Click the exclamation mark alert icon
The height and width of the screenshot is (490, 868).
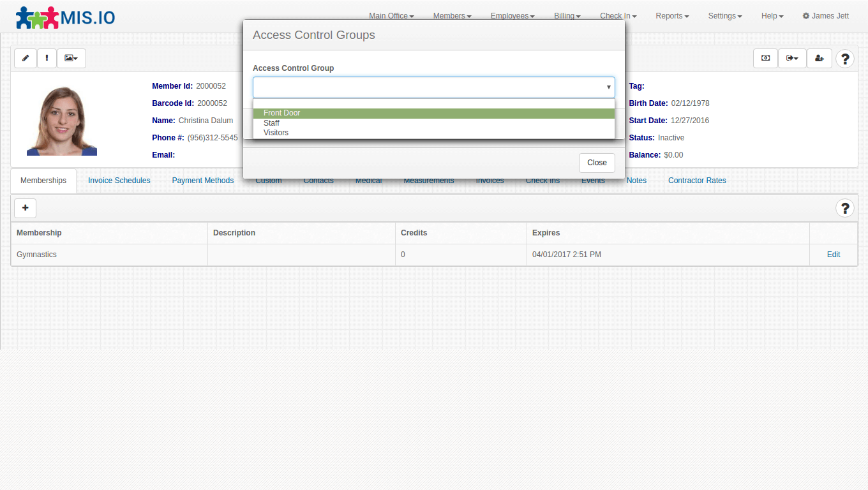pyautogui.click(x=47, y=58)
